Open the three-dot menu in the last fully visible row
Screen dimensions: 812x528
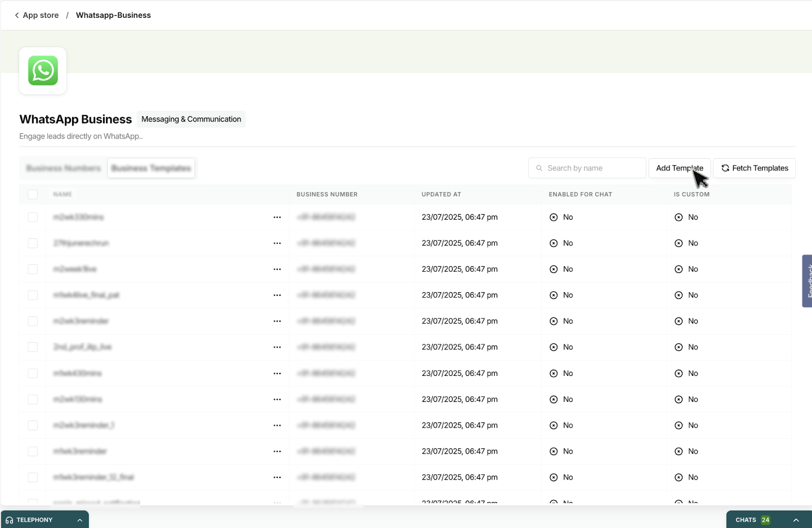click(277, 477)
